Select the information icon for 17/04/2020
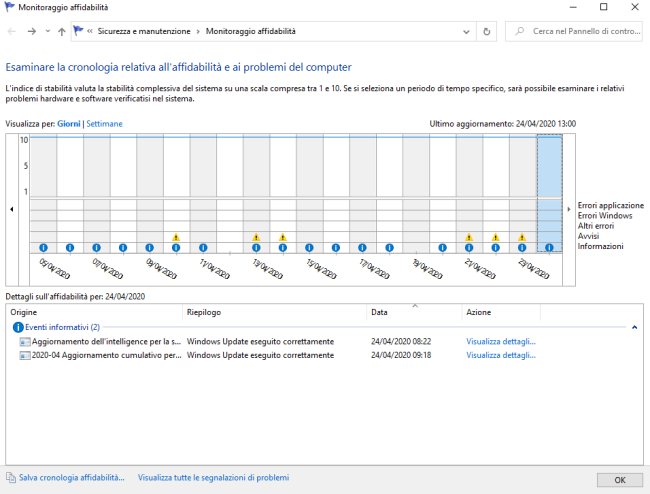This screenshot has width=650, height=494. (x=362, y=248)
